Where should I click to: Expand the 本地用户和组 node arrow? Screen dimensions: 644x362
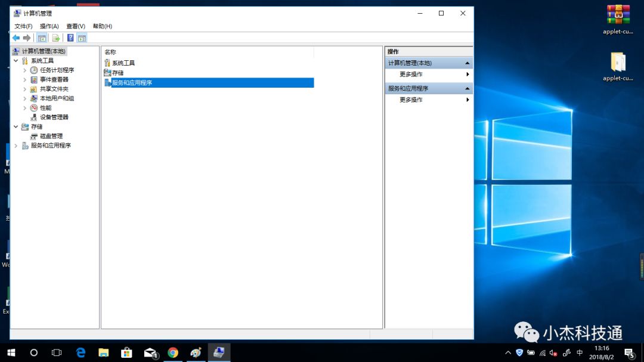[x=24, y=98]
